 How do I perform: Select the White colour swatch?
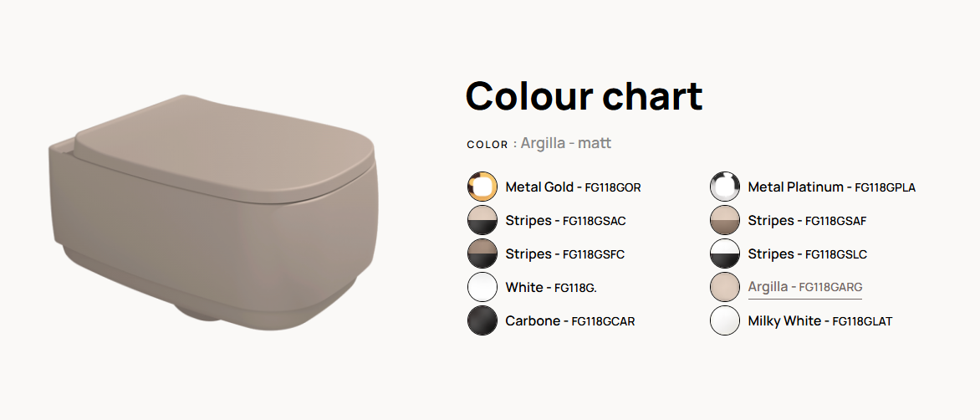point(482,288)
